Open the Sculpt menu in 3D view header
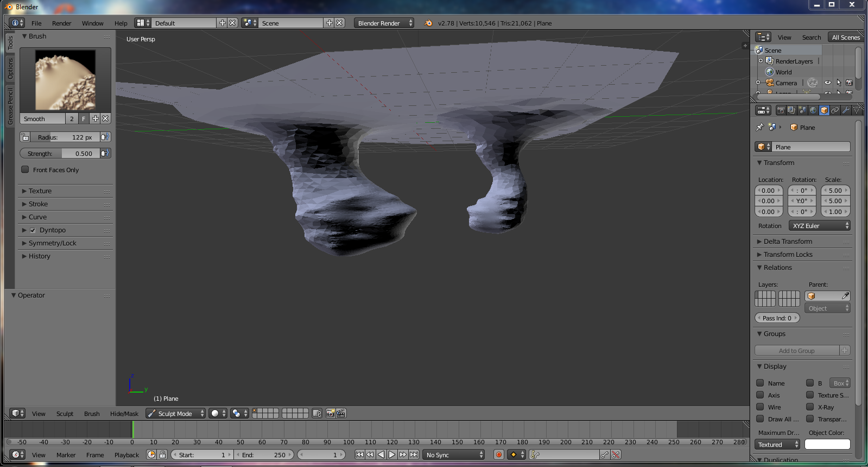This screenshot has height=467, width=868. point(65,414)
